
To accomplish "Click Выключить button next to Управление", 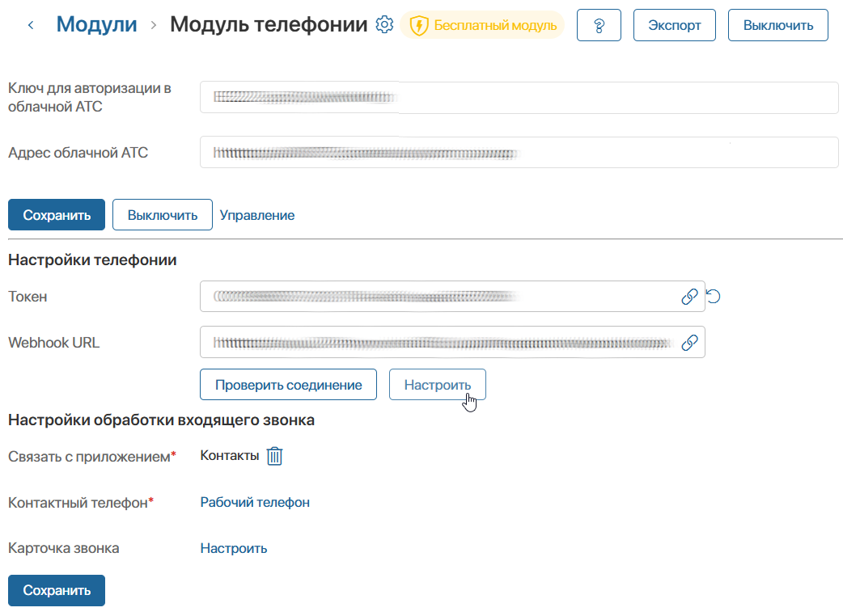I will [x=163, y=215].
